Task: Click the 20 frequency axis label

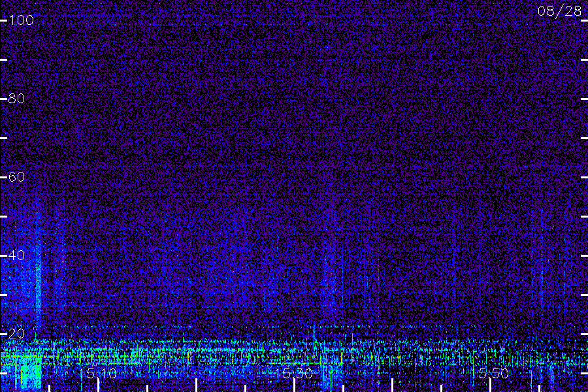Action: (x=16, y=333)
